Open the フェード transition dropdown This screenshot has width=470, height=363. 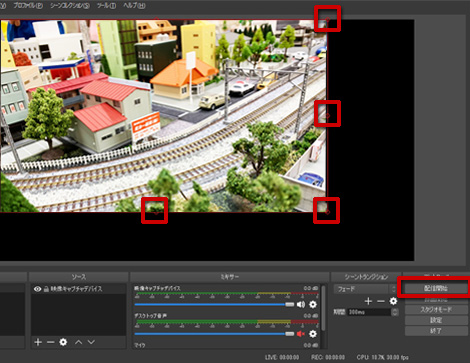coord(365,289)
